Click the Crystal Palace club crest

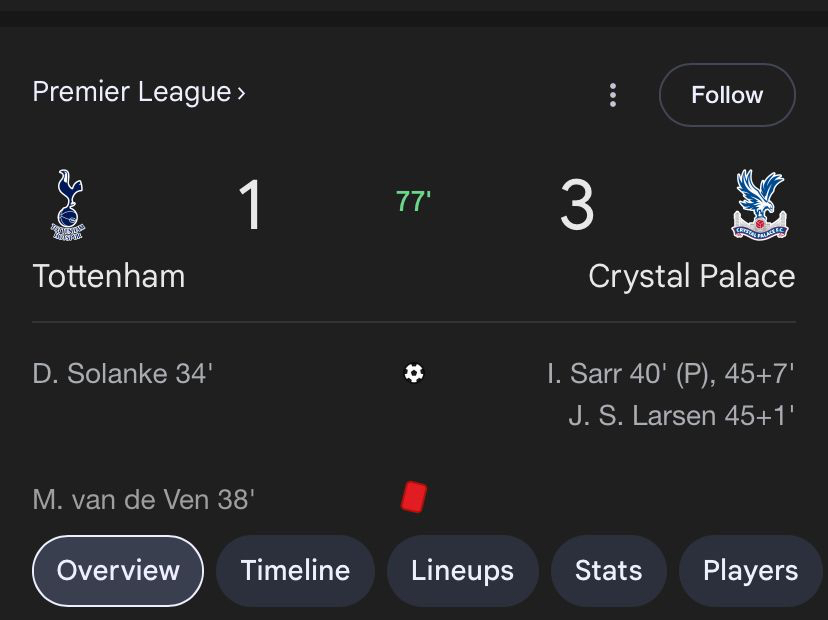(761, 204)
